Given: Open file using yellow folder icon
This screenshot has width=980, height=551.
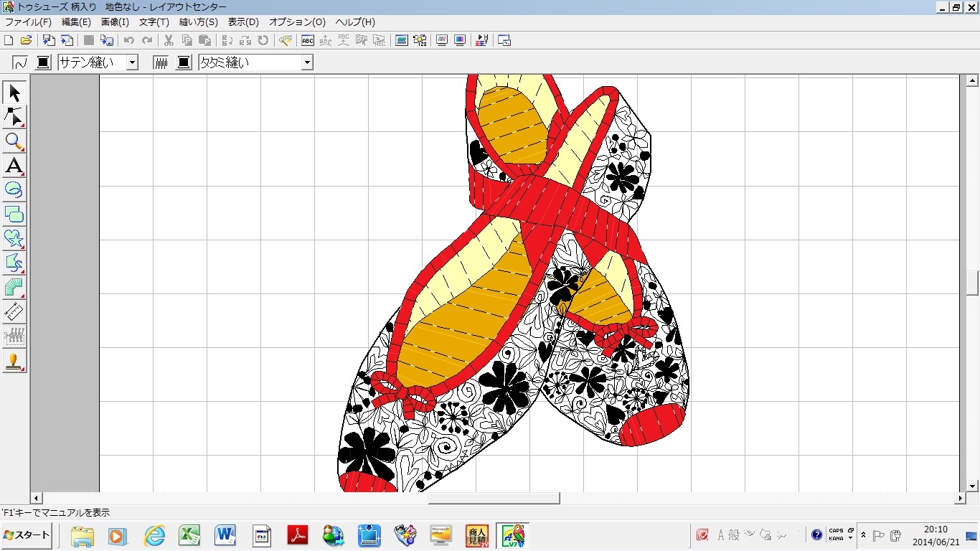Looking at the screenshot, I should coord(26,41).
